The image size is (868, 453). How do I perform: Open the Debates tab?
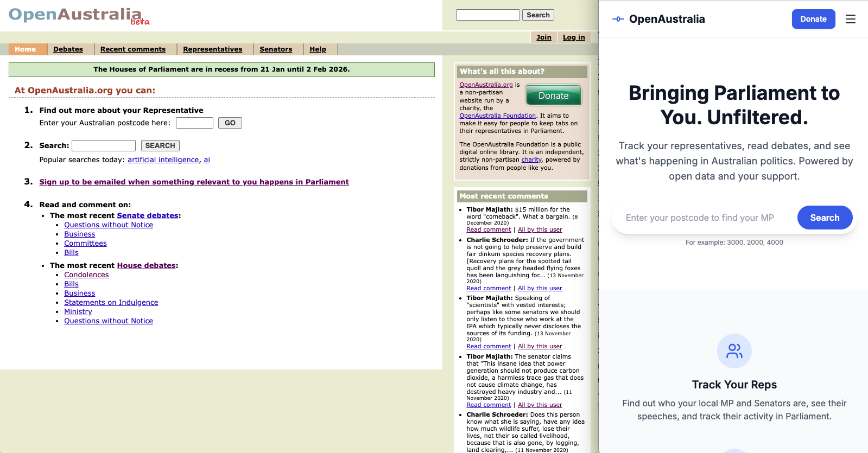(x=68, y=49)
